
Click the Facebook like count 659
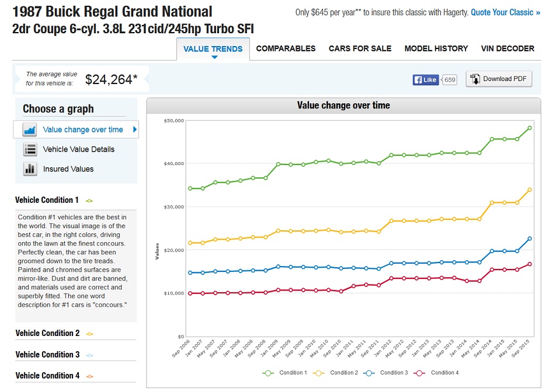[x=450, y=80]
